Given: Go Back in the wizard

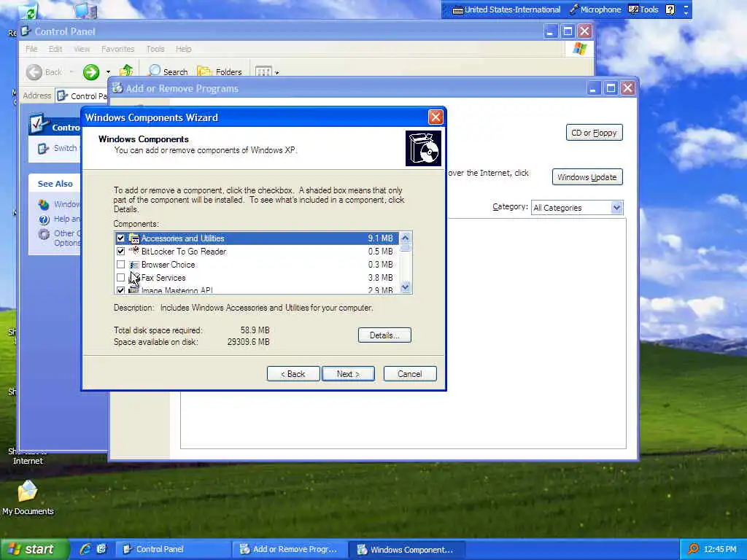Looking at the screenshot, I should pyautogui.click(x=293, y=374).
